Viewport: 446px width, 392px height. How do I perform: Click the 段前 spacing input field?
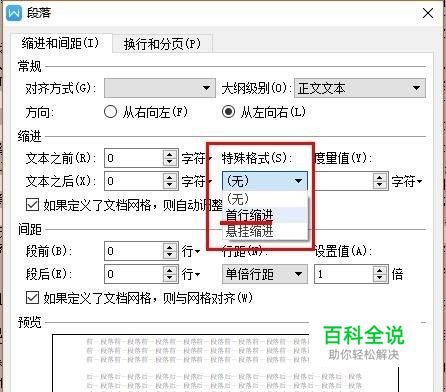(x=134, y=251)
